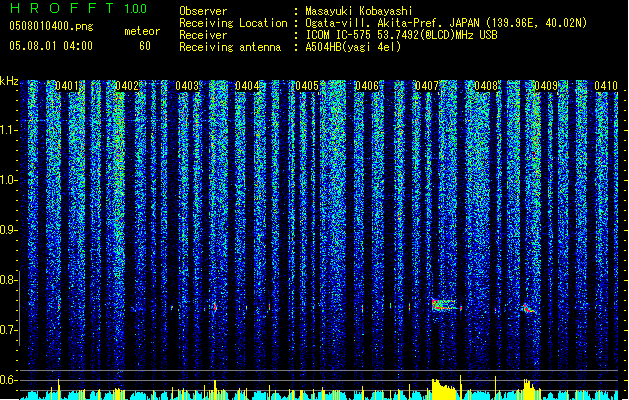Click the yellow intensity peak under 0409
Image resolution: width=629 pixels, height=400 pixels.
pyautogui.click(x=530, y=390)
